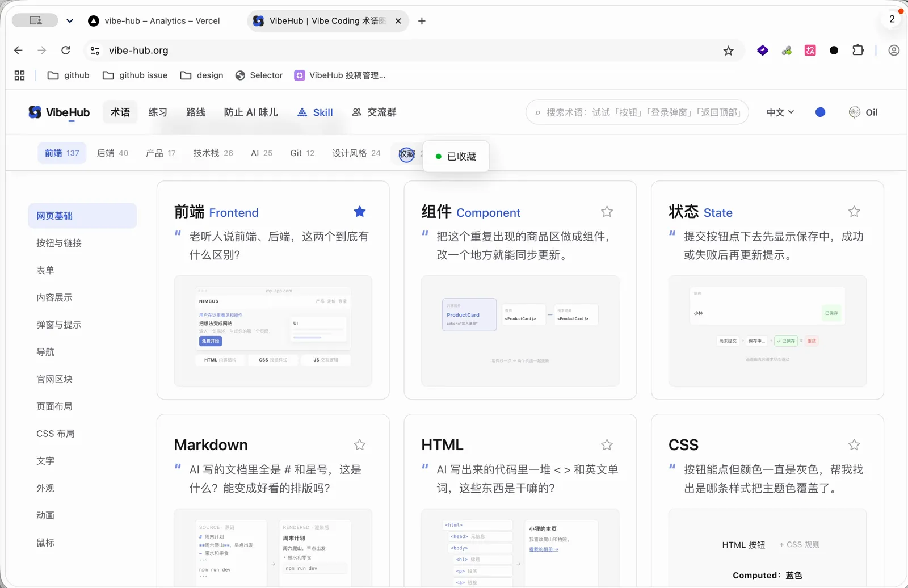Click the pink translate extension icon

coord(810,51)
